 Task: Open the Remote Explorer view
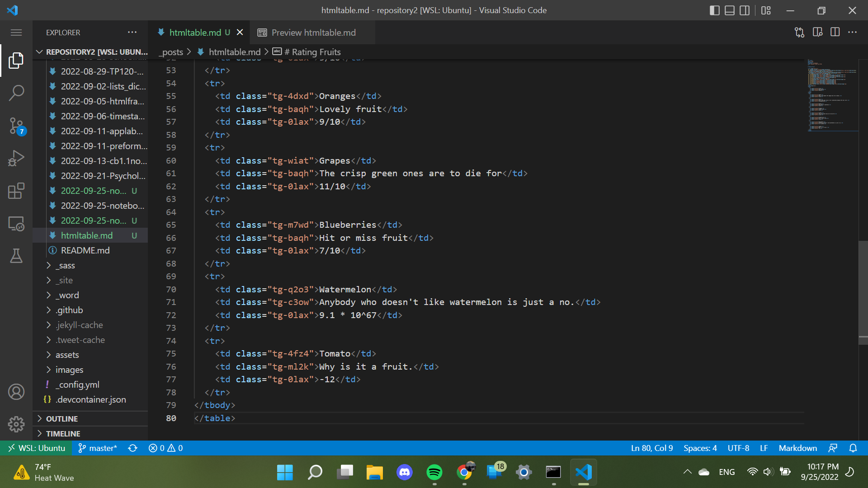[16, 224]
